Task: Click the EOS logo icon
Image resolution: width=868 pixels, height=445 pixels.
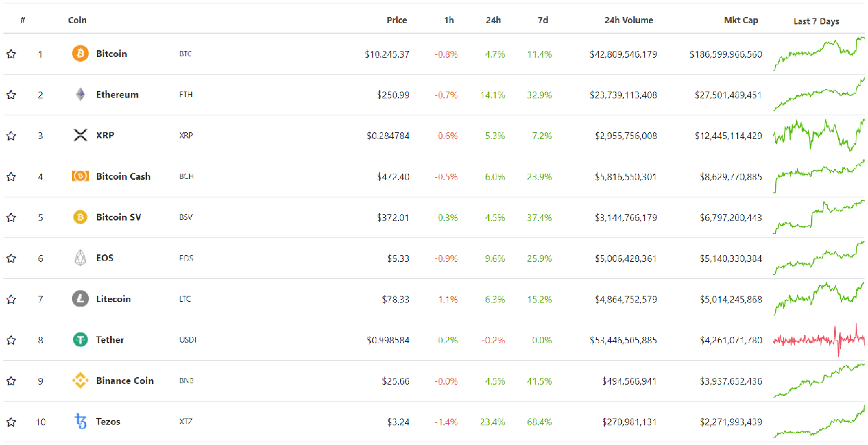Action: tap(80, 258)
